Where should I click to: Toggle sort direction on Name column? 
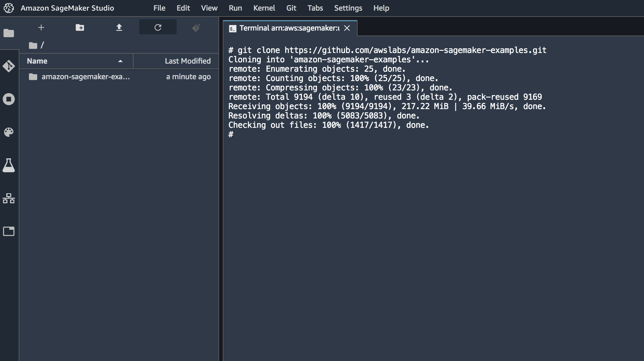pos(120,61)
